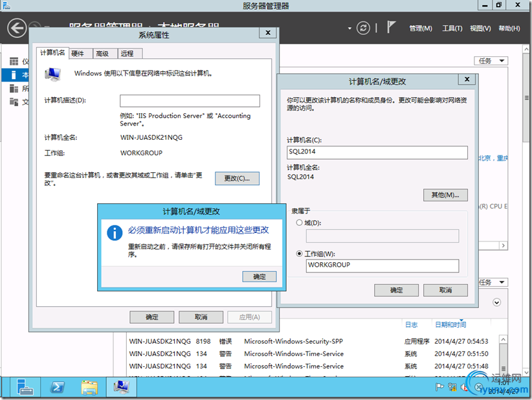
Task: Select the all servers icon in the sidebar
Action: (14, 89)
